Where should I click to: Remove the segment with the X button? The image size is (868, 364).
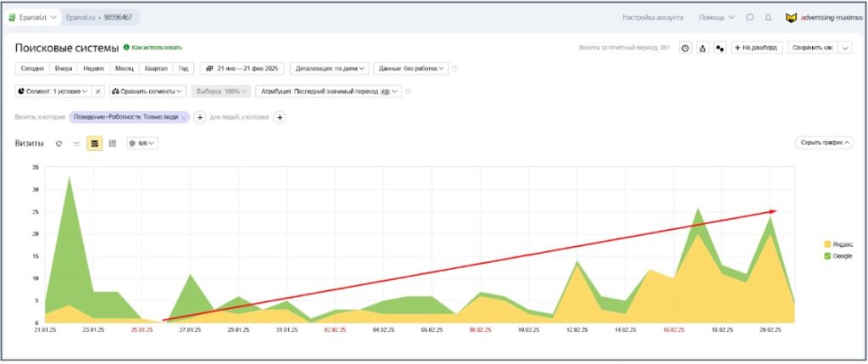(x=97, y=92)
